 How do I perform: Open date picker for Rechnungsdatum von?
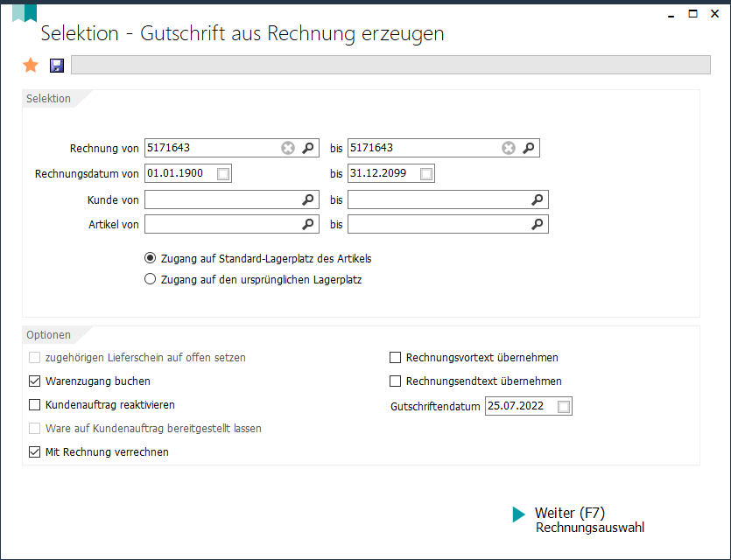click(x=223, y=174)
